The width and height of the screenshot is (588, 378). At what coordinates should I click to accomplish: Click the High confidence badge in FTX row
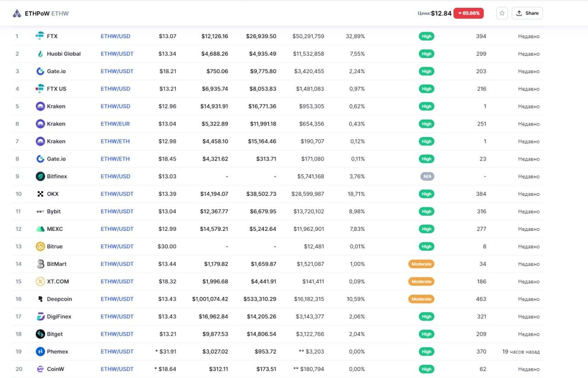pos(426,36)
